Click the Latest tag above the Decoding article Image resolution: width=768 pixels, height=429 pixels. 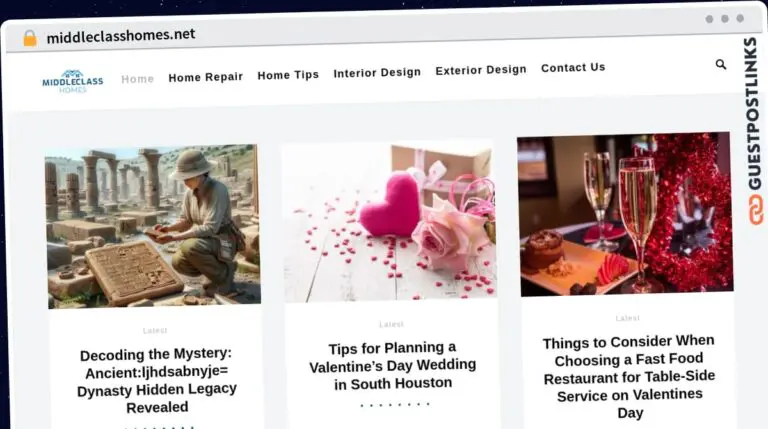pyautogui.click(x=155, y=330)
